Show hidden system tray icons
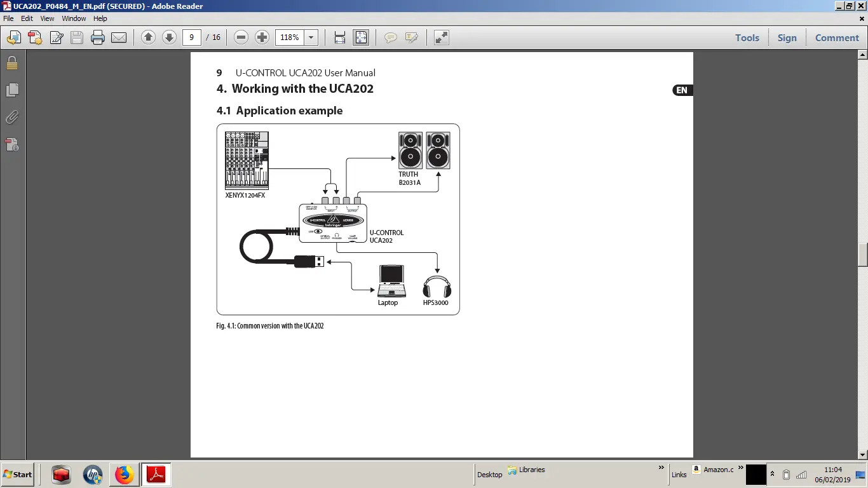The image size is (868, 488). pyautogui.click(x=773, y=474)
